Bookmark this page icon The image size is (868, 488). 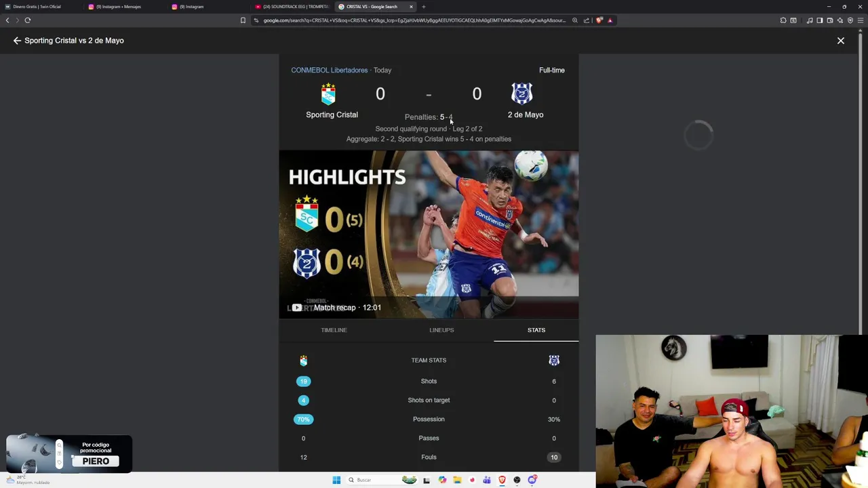click(243, 20)
